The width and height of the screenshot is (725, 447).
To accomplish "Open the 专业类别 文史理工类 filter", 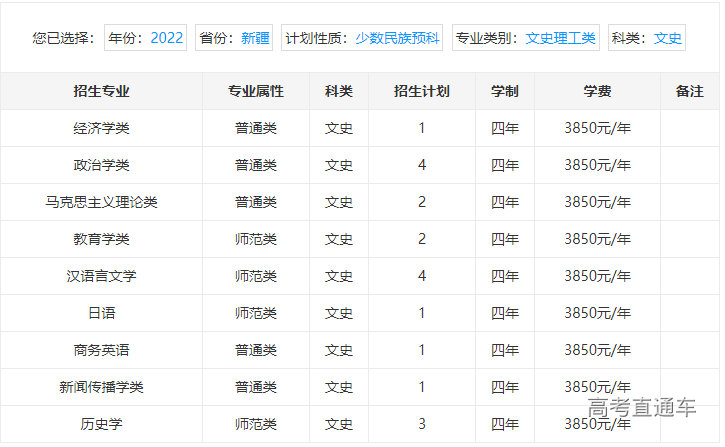I will 525,38.
